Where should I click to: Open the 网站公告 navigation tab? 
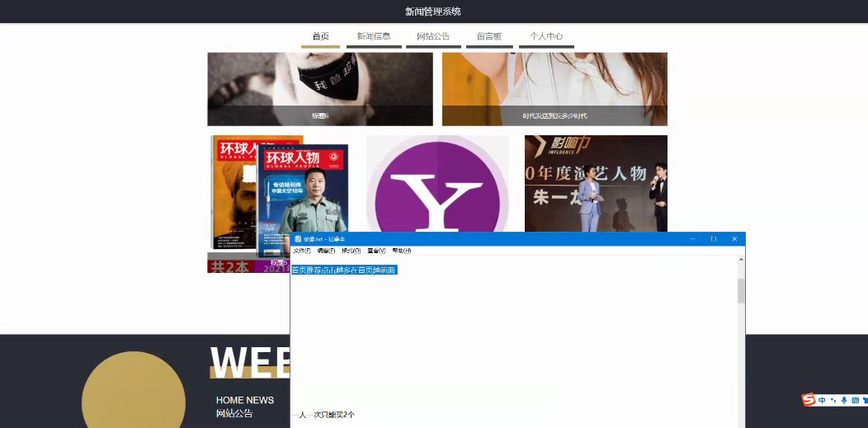(x=433, y=36)
